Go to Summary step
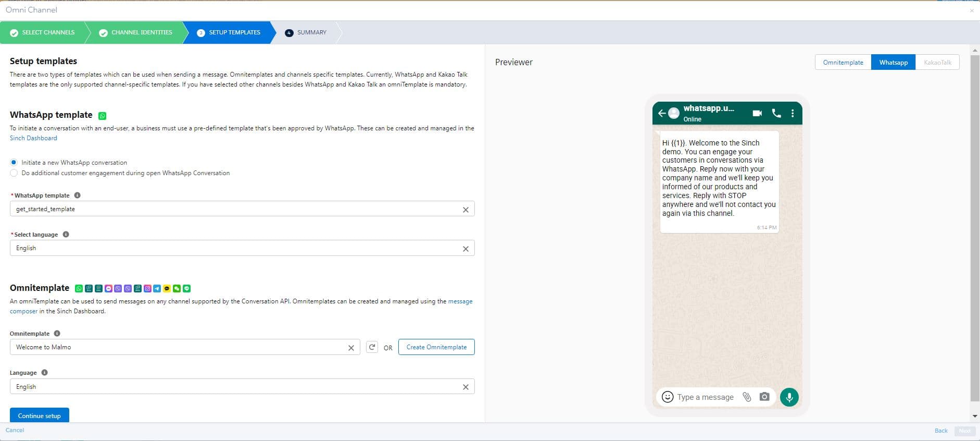 [x=306, y=32]
